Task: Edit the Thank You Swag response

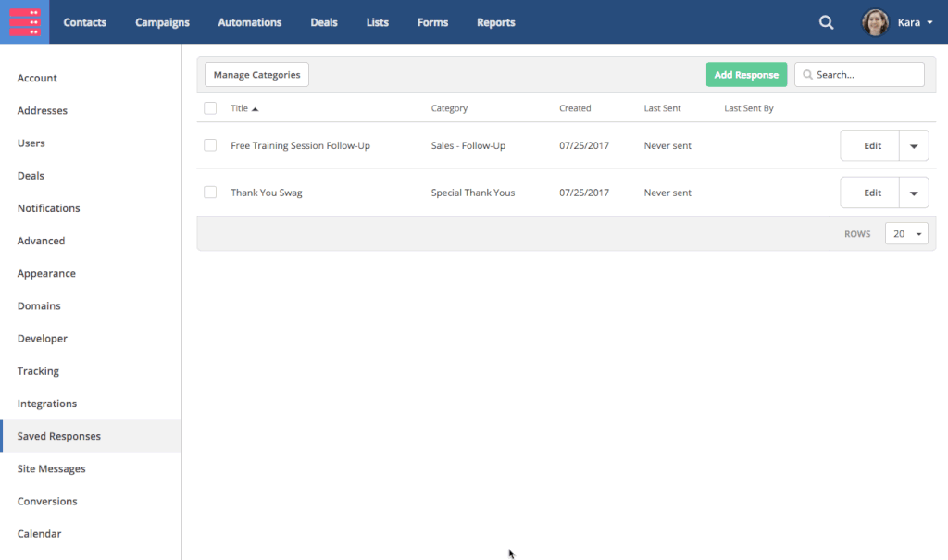Action: (x=871, y=193)
